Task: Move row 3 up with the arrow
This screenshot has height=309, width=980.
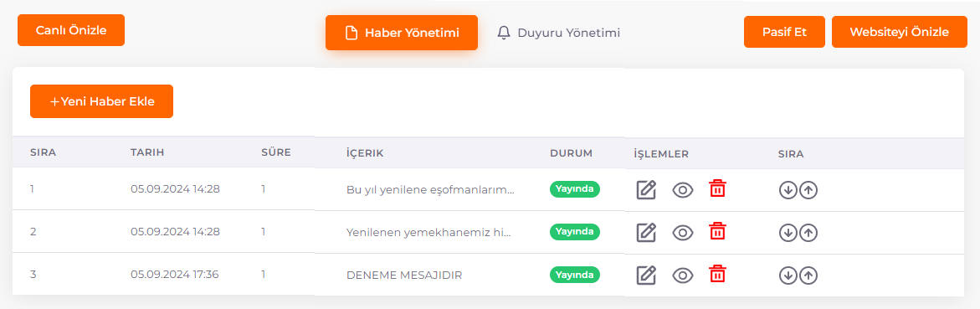Action: click(808, 276)
